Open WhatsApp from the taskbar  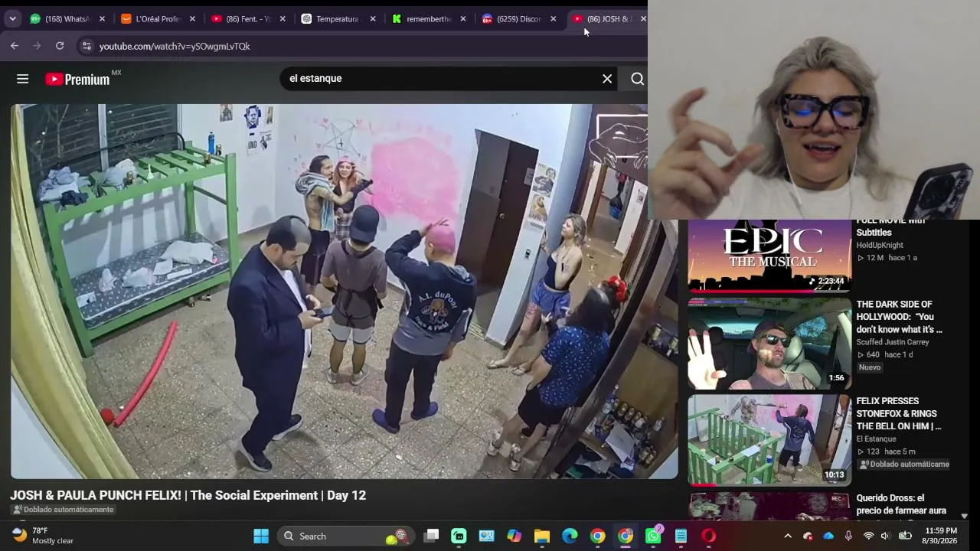pos(653,536)
